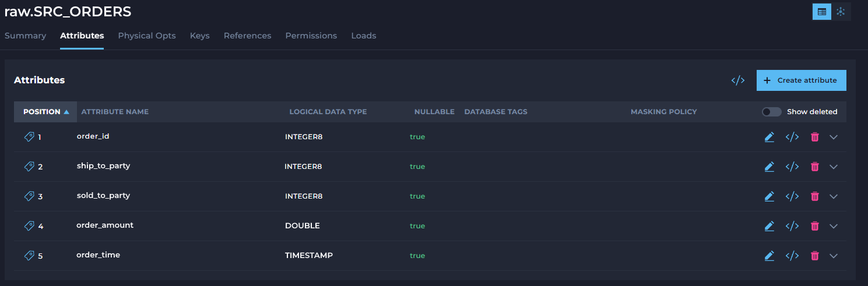Click the Database Tags column header
The image size is (868, 286).
496,112
